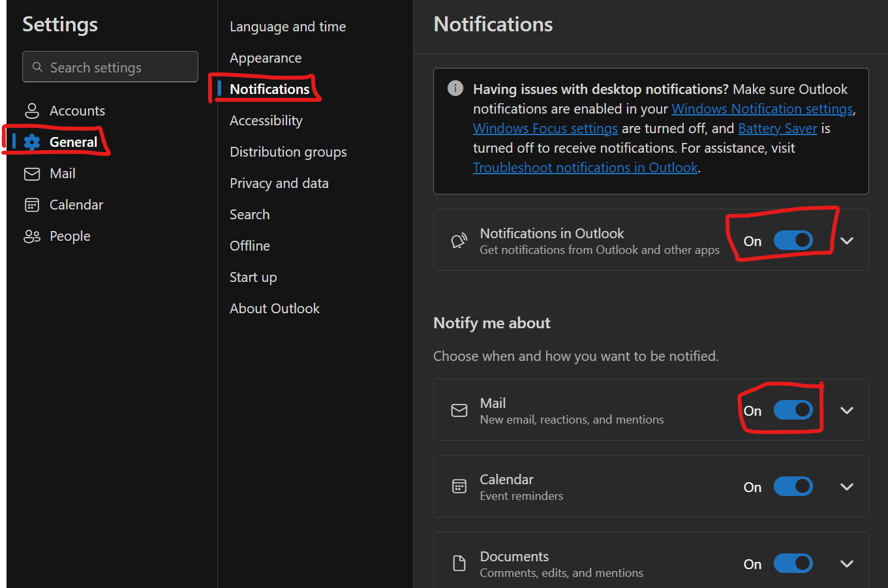Image resolution: width=888 pixels, height=588 pixels.
Task: Expand the Notifications in Outlook options
Action: click(847, 241)
